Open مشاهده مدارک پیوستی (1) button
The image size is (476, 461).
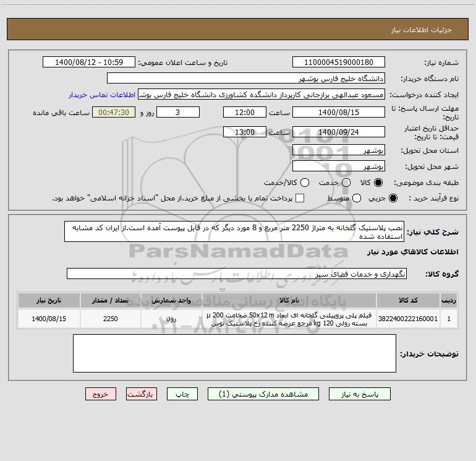coord(263,394)
